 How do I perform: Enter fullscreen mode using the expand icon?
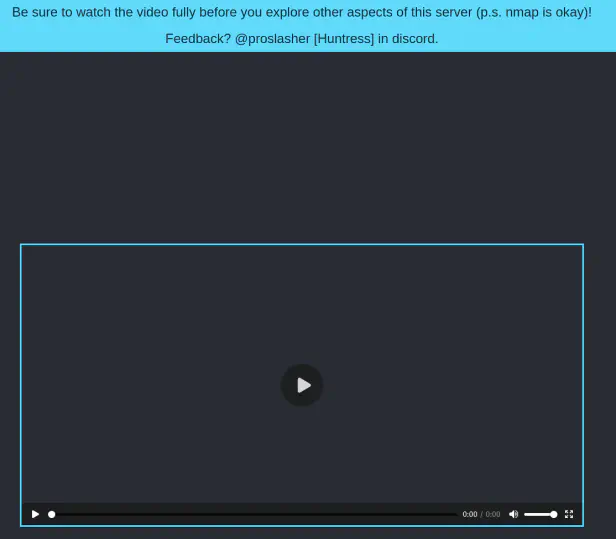[x=569, y=514]
